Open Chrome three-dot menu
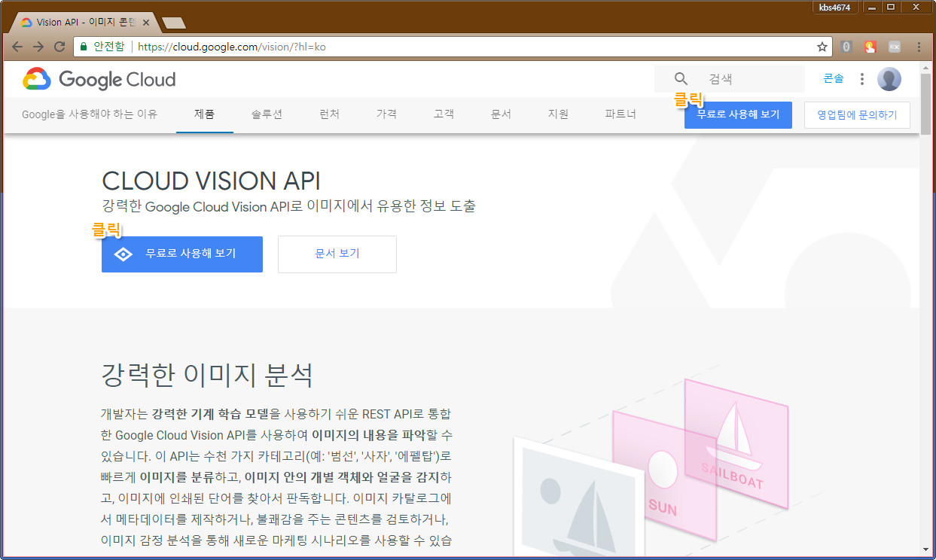Screen dimensions: 936x560 coord(919,47)
